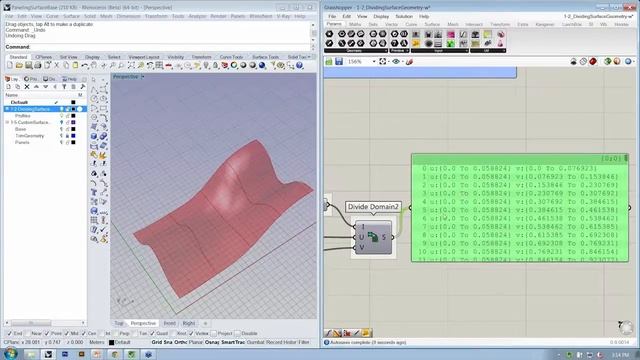
Task: Click the red no-preview icon in Grasshopper toolbar
Action: tap(593, 62)
